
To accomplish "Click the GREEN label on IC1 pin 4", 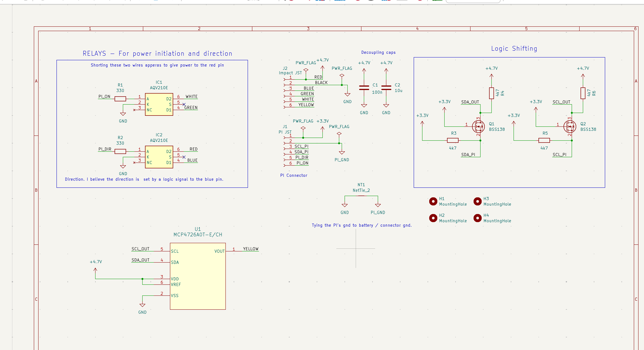I will (191, 107).
